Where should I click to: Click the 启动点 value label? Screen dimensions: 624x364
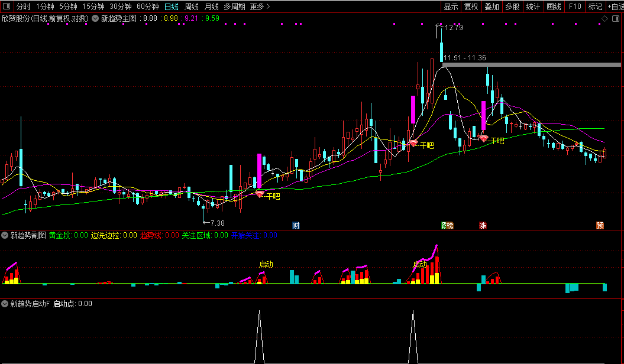(73, 304)
